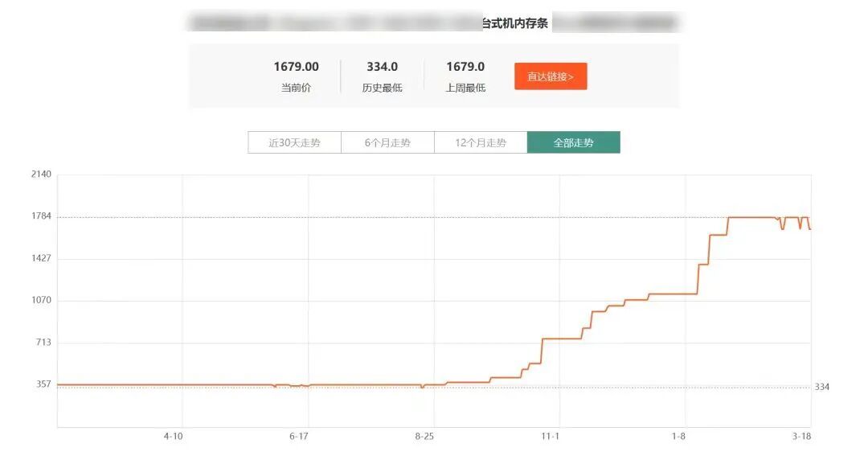The width and height of the screenshot is (868, 456).
Task: Switch to the 近30天走势 tab
Action: click(294, 142)
